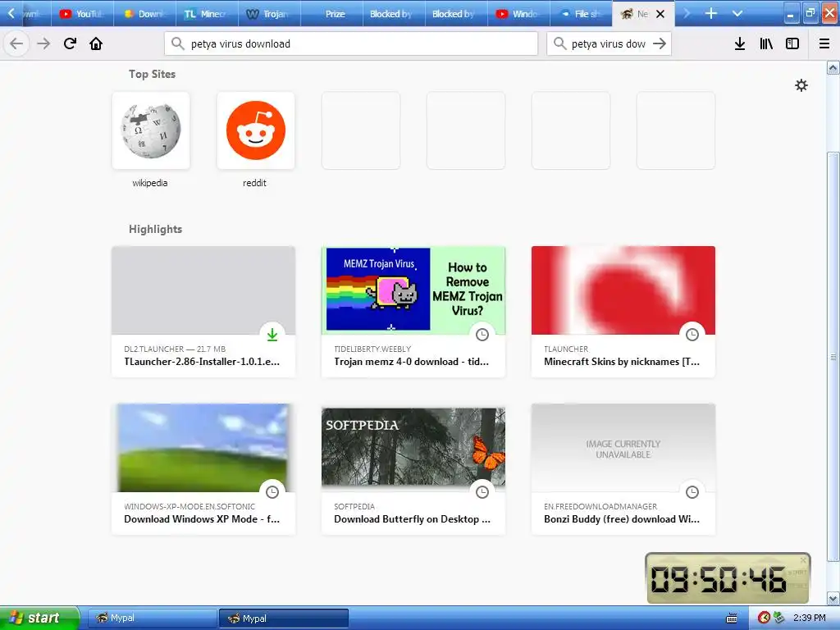Go back to the previous page

16,43
